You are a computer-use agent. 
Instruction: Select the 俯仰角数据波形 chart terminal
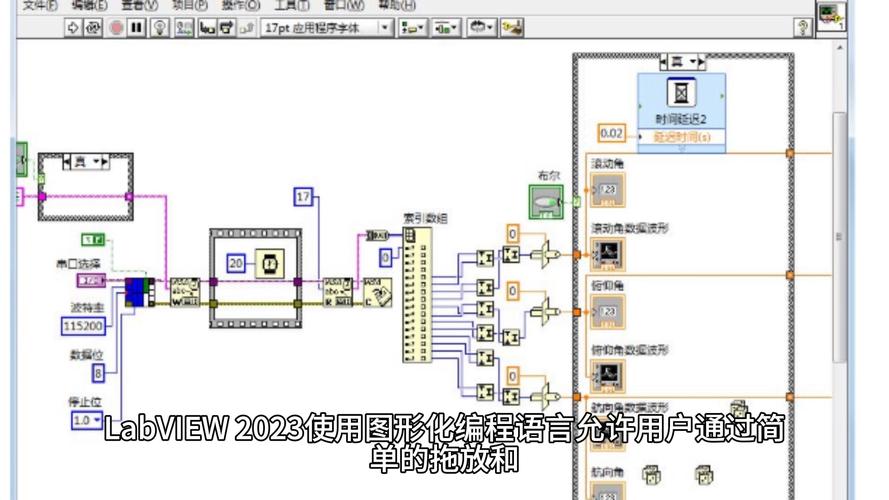click(x=607, y=376)
